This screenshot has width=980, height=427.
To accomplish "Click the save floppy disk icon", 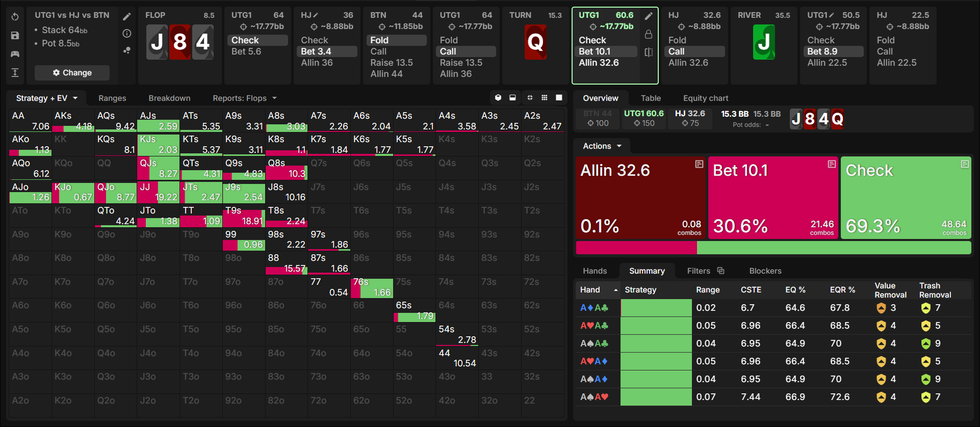I will tap(15, 36).
